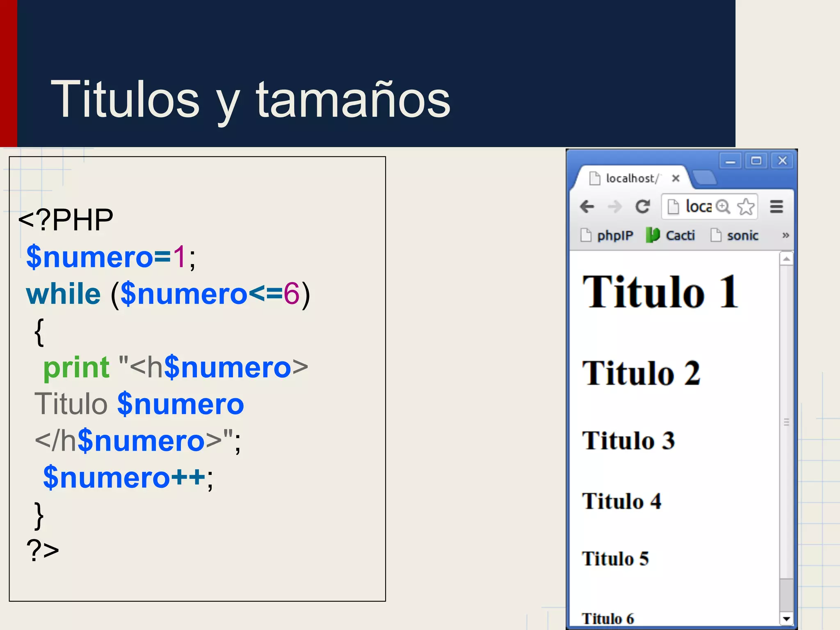Click the '</h$numero>";' code line
The image size is (840, 630).
(138, 441)
